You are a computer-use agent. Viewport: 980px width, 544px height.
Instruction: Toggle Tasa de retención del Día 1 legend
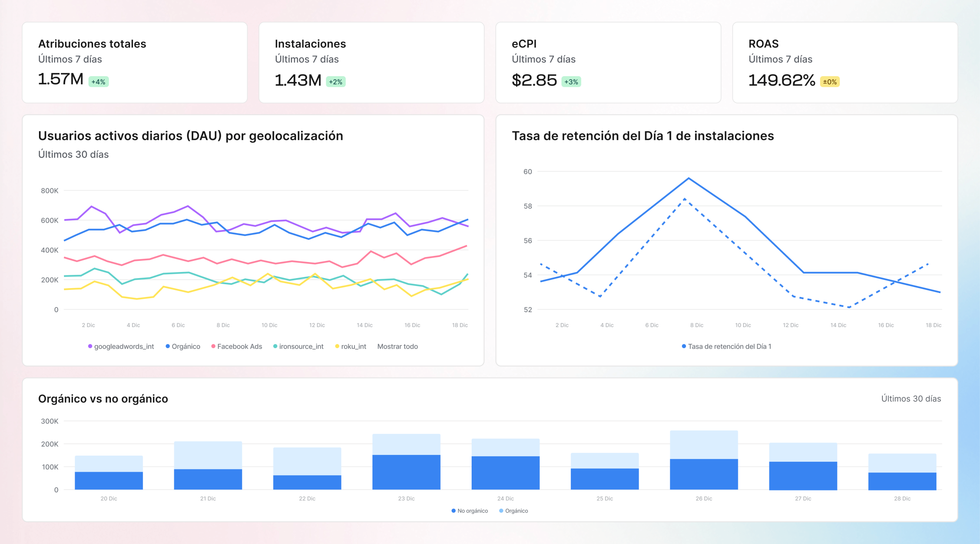pyautogui.click(x=726, y=346)
